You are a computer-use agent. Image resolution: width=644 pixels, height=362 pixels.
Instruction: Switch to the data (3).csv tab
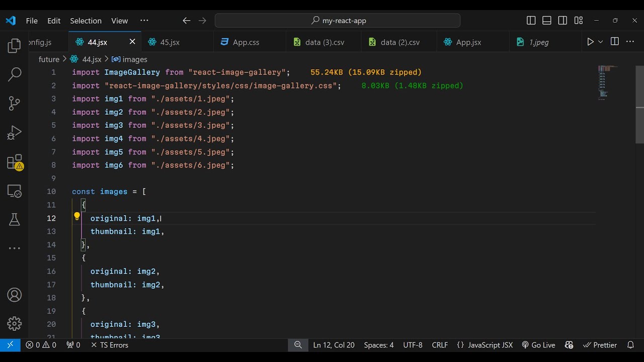tap(324, 42)
